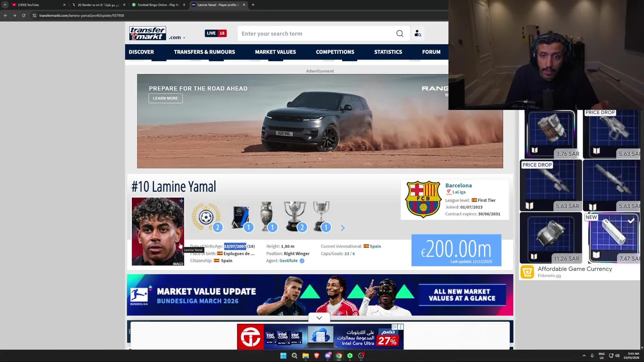Open 'Affordable Game Currency' ad link
644x362 pixels.
pyautogui.click(x=575, y=269)
